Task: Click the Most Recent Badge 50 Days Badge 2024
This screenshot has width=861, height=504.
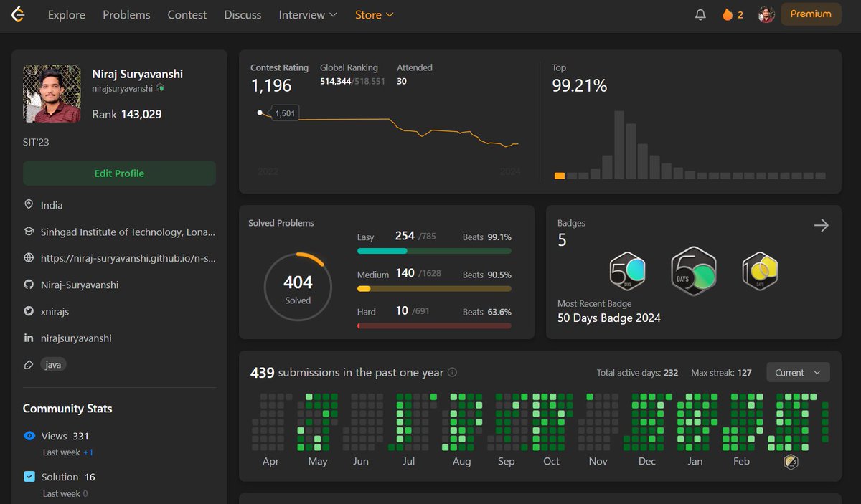Action: coord(609,311)
